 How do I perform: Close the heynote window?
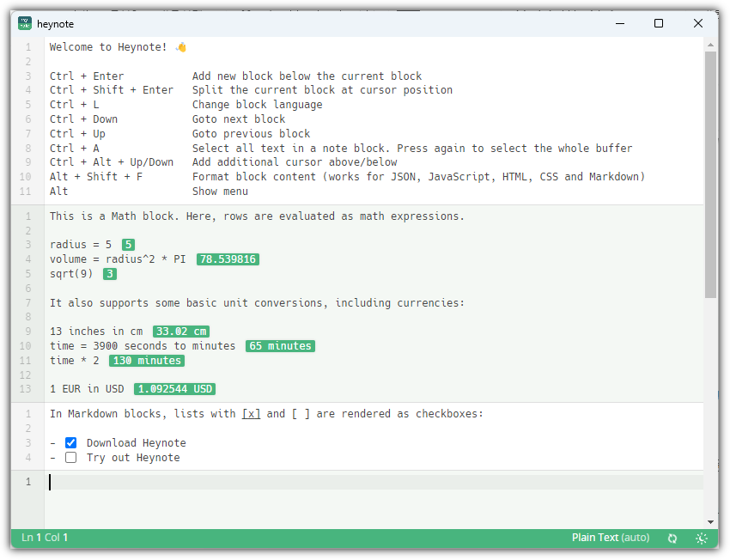coord(698,23)
